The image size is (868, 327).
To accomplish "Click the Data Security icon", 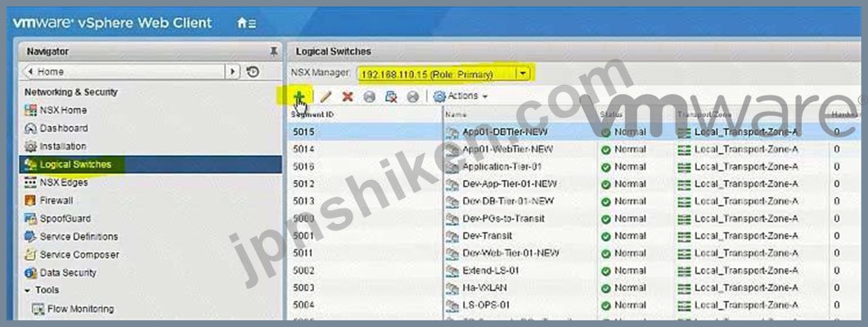I will [31, 273].
